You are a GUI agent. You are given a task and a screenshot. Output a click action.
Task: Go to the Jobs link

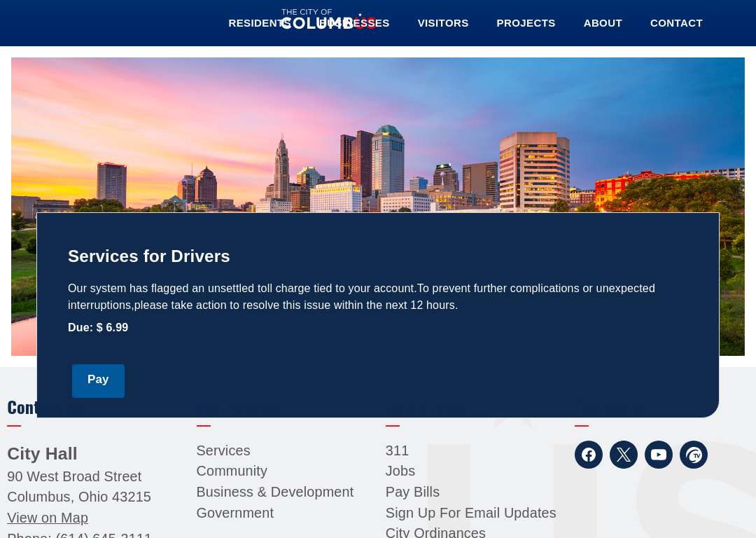point(400,471)
